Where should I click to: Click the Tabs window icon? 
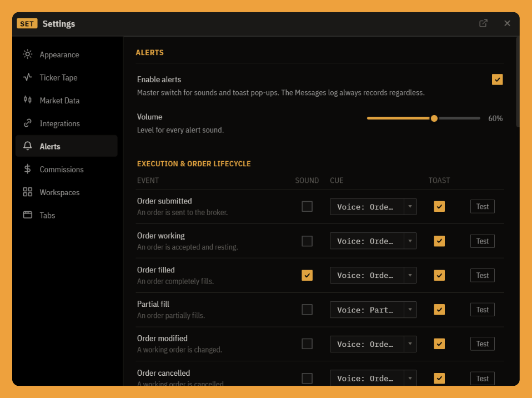[x=27, y=215]
